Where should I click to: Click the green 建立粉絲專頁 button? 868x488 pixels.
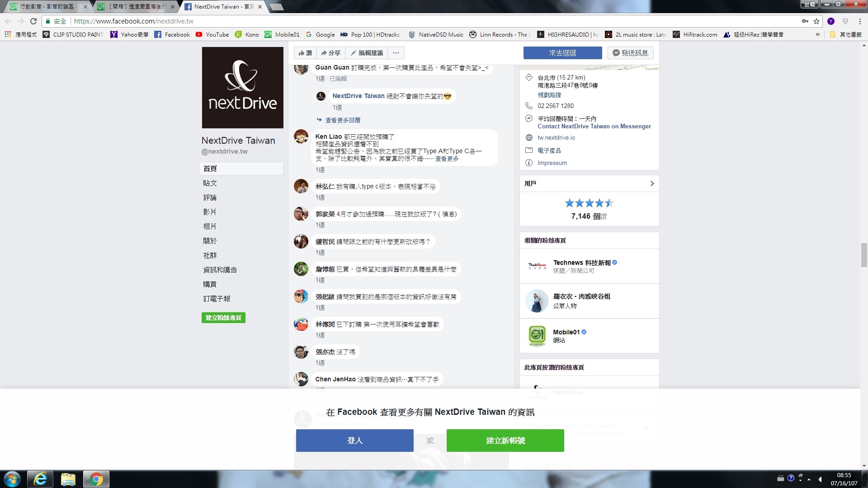pyautogui.click(x=223, y=318)
